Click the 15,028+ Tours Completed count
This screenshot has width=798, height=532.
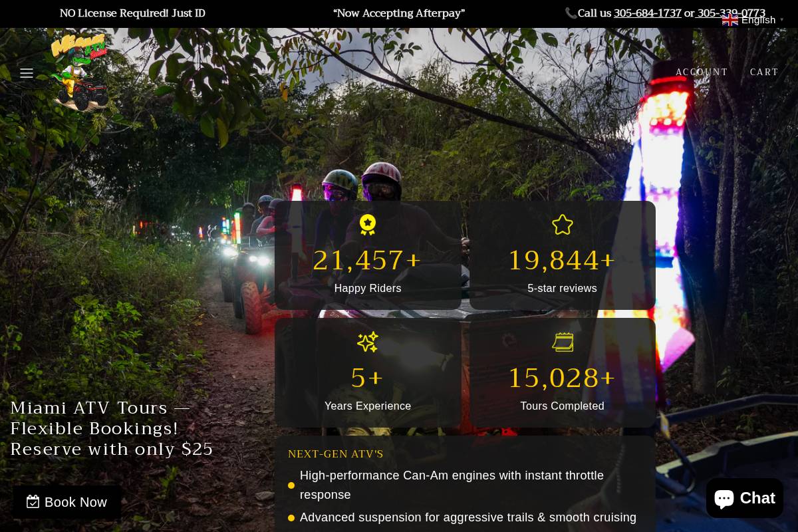(x=562, y=378)
